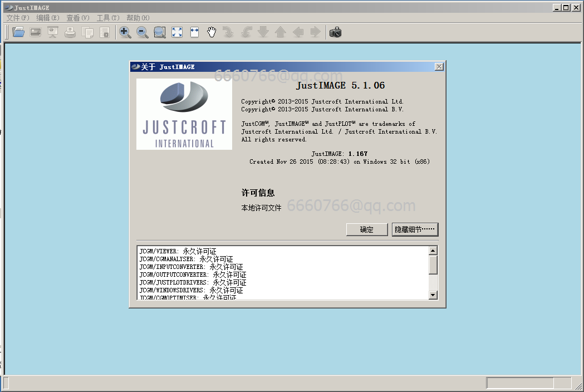Click the up arrow toolbar icon
This screenshot has height=392, width=584.
[x=281, y=32]
